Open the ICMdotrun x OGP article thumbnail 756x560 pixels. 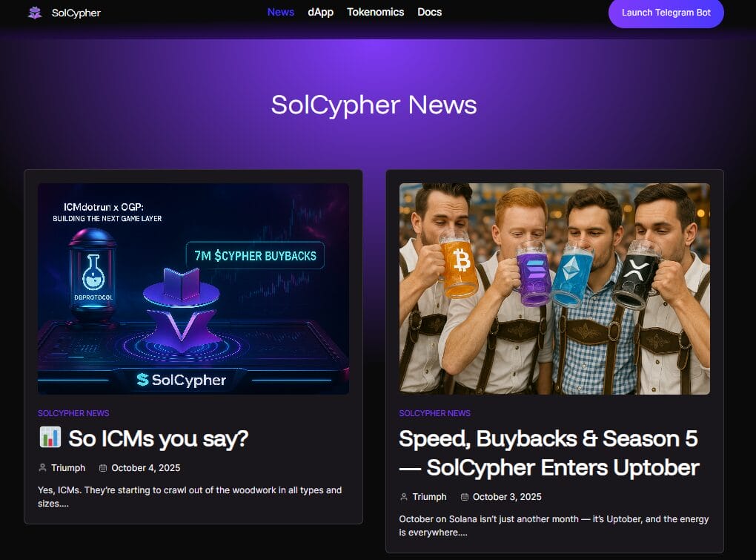pyautogui.click(x=193, y=289)
